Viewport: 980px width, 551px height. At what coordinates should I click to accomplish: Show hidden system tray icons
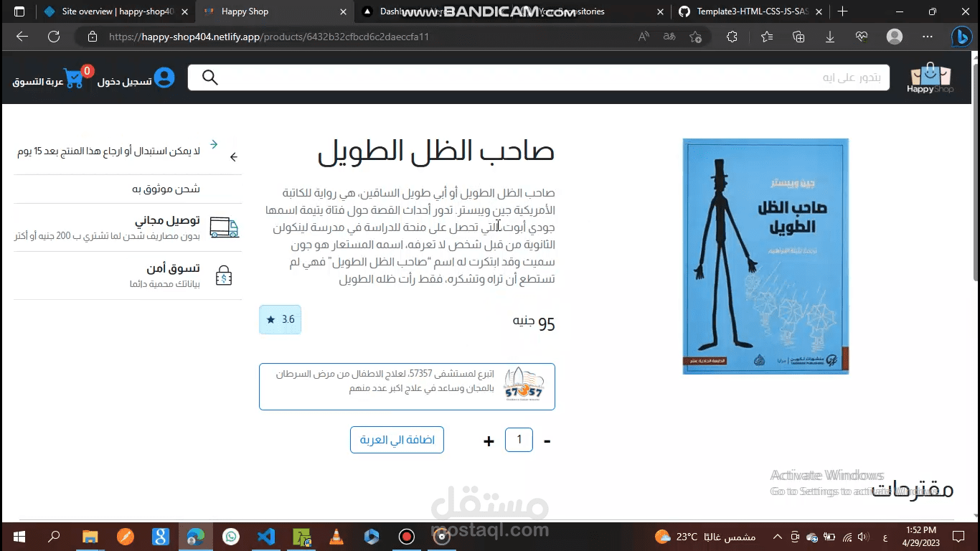click(778, 537)
